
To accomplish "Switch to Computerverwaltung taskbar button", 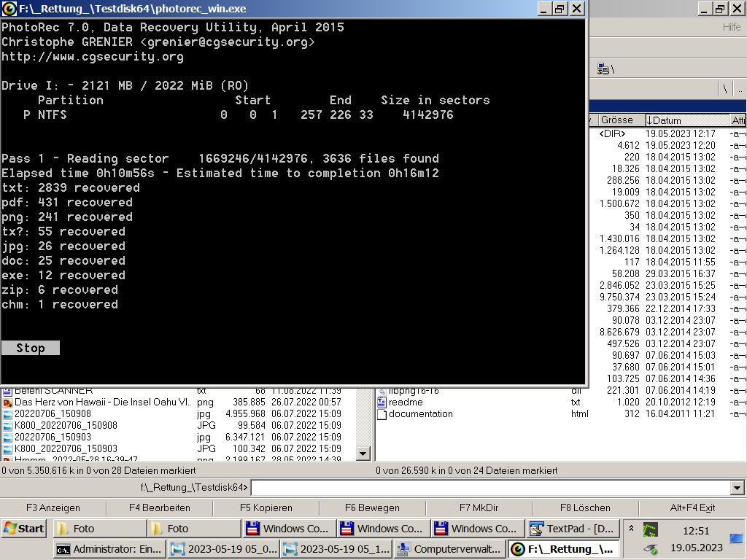I will pyautogui.click(x=449, y=549).
